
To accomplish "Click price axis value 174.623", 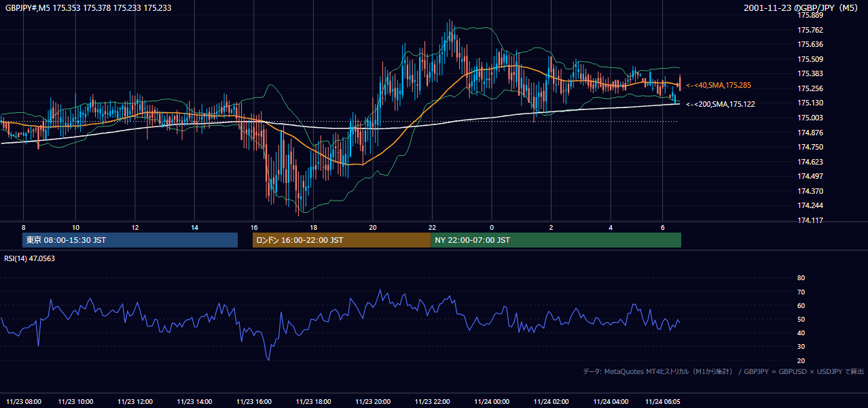I will [810, 162].
